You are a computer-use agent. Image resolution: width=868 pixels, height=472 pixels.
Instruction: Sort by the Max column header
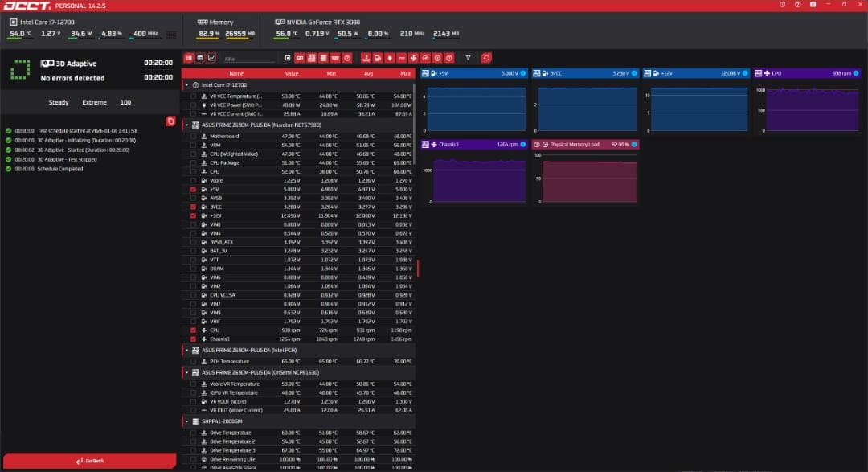point(405,73)
